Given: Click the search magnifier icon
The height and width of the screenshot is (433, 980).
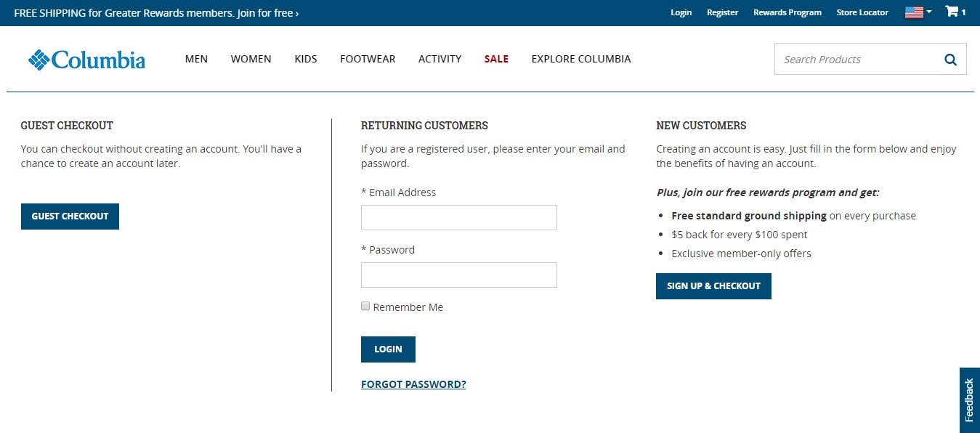Looking at the screenshot, I should [950, 60].
